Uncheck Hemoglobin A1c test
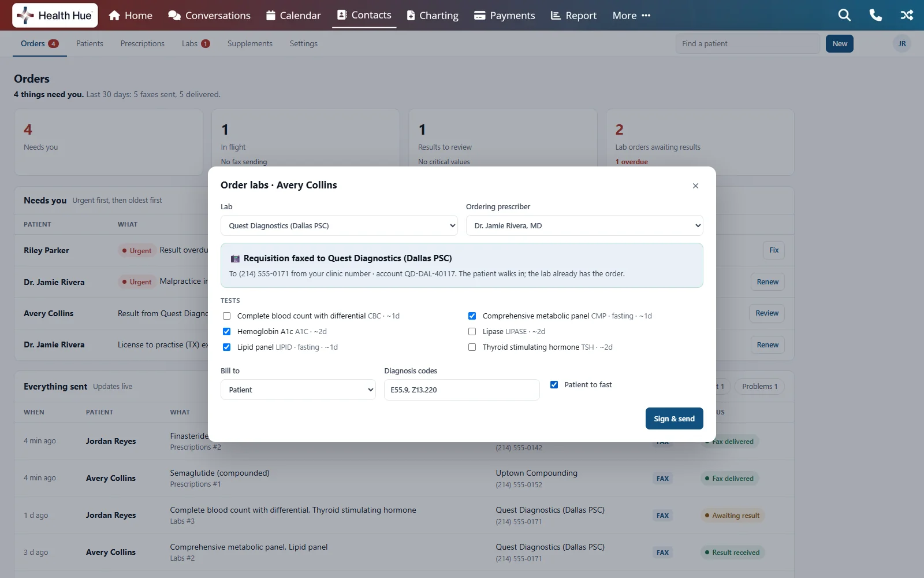The image size is (924, 578). [x=227, y=332]
